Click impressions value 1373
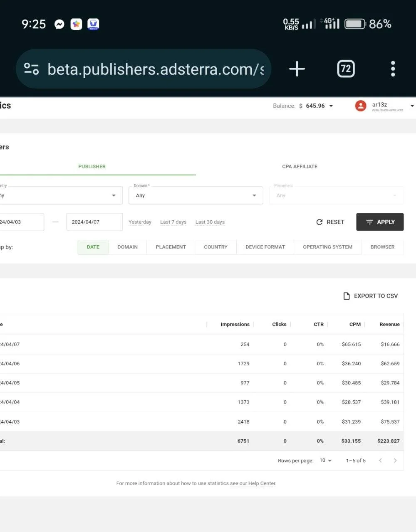This screenshot has height=532, width=416. pos(243,402)
